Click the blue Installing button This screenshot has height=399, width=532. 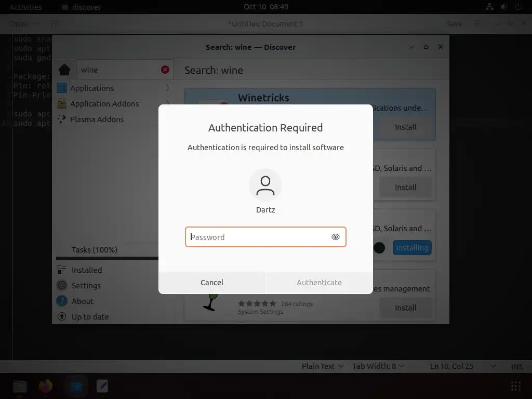[x=412, y=248]
